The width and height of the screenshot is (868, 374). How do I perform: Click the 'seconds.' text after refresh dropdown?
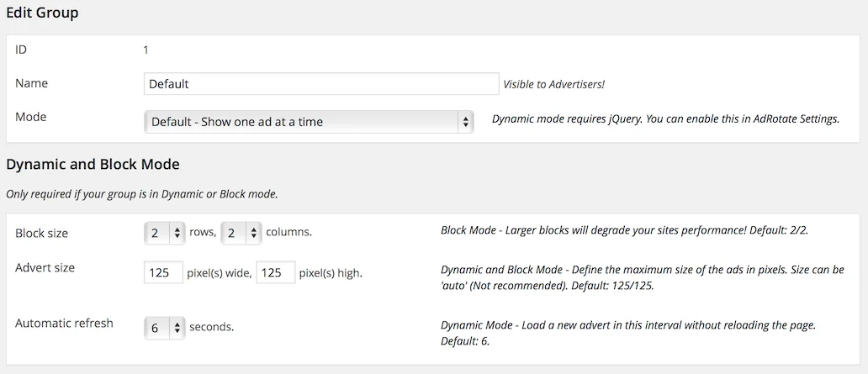(211, 327)
